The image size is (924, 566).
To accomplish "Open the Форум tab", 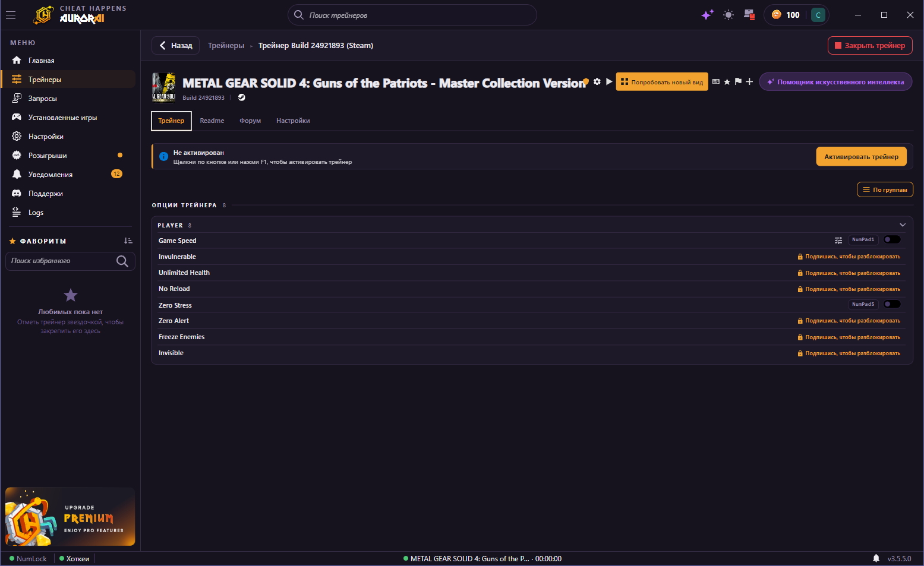I will [x=250, y=121].
